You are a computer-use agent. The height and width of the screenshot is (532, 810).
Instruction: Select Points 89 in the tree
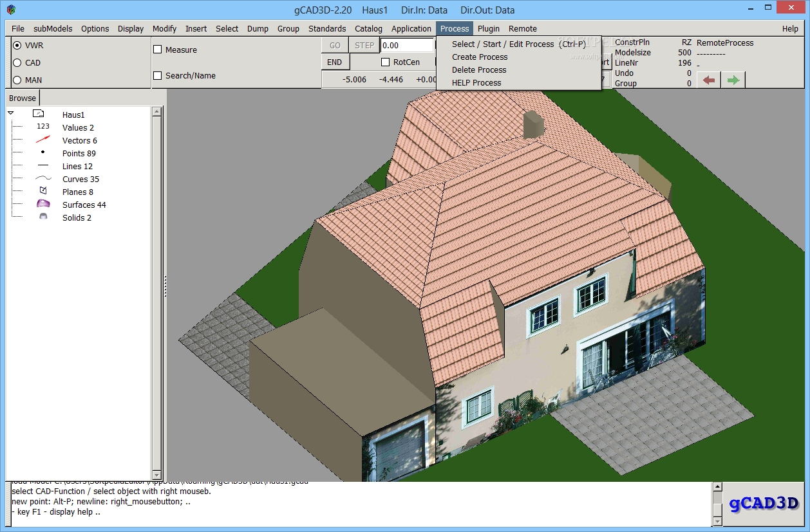[x=79, y=153]
